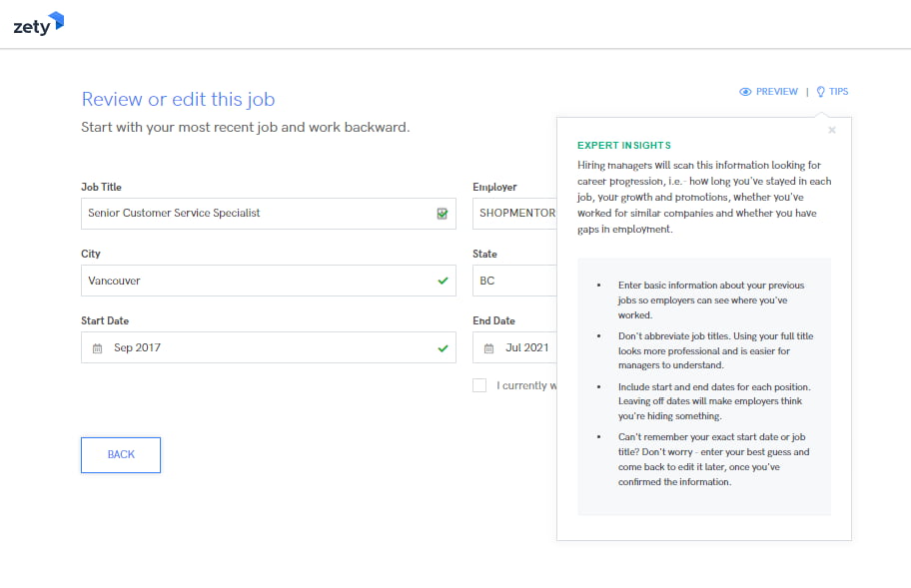Edit the City field containing Vancouver
Screen dimensions: 911x588
pyautogui.click(x=269, y=281)
